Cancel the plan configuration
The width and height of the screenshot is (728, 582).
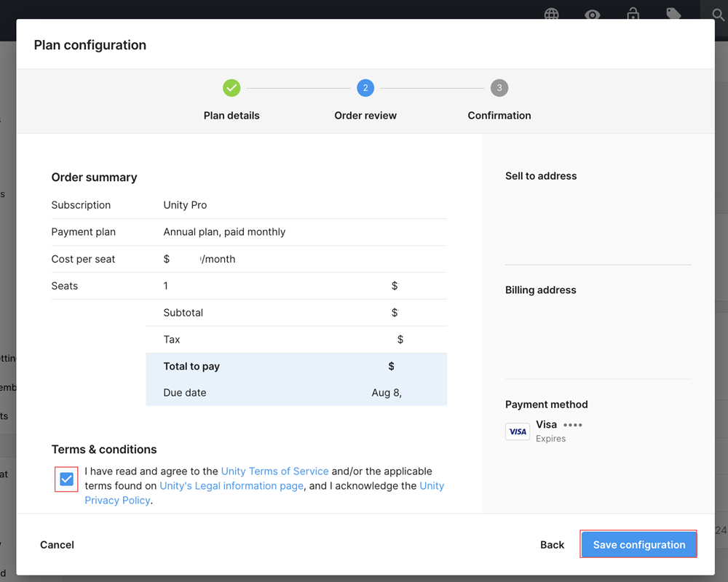pyautogui.click(x=57, y=544)
